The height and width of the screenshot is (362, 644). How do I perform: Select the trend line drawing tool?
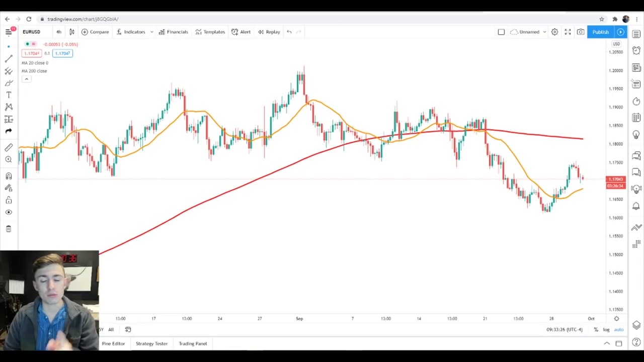(x=9, y=59)
